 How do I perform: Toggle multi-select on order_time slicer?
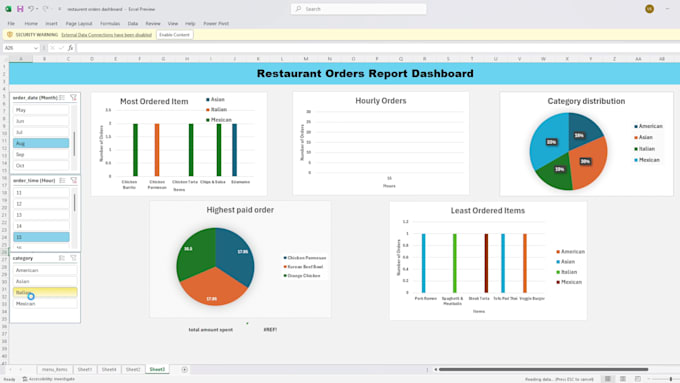[x=62, y=180]
